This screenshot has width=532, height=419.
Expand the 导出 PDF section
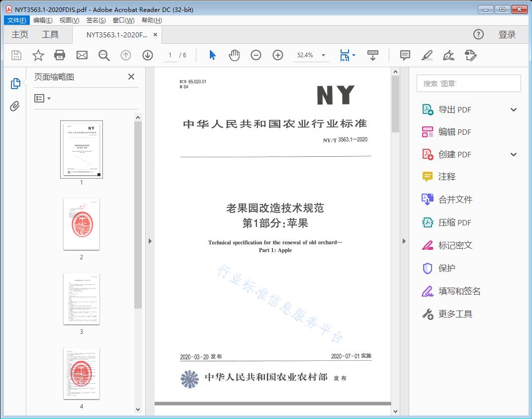[x=514, y=110]
